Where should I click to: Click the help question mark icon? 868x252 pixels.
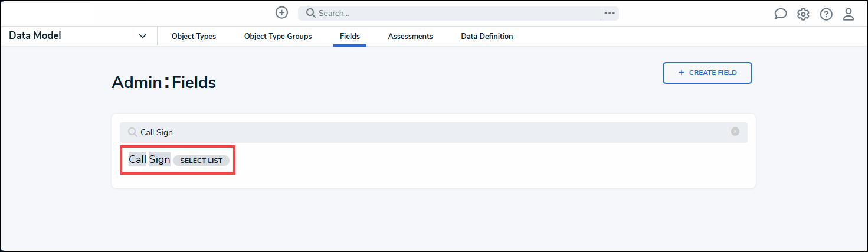pyautogui.click(x=826, y=14)
